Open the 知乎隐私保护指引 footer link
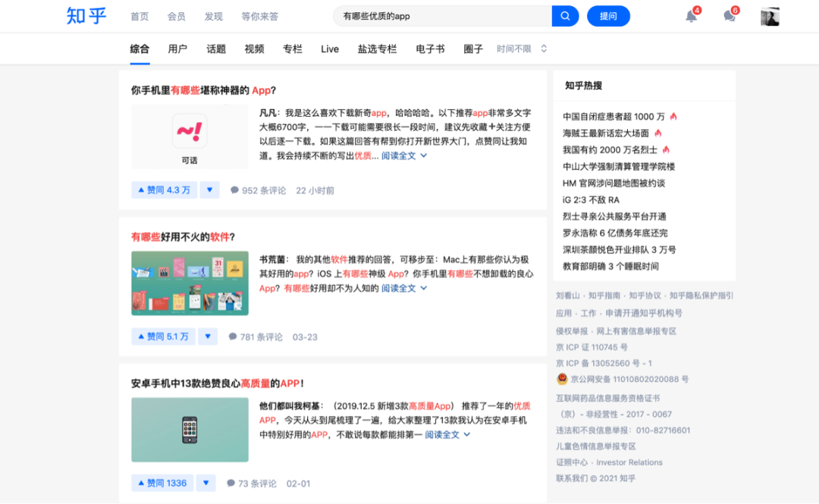 click(x=701, y=296)
